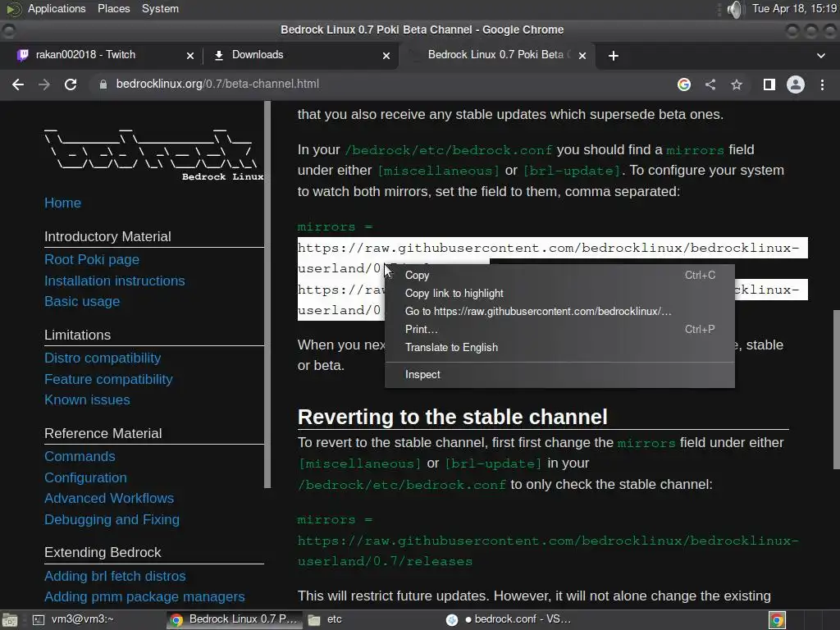Click the volume speaker icon in top panel
The image size is (840, 630).
(736, 9)
